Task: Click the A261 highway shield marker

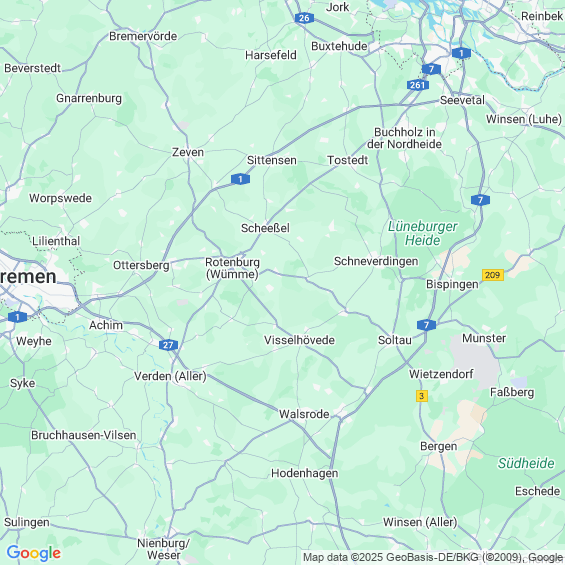Action: click(418, 85)
